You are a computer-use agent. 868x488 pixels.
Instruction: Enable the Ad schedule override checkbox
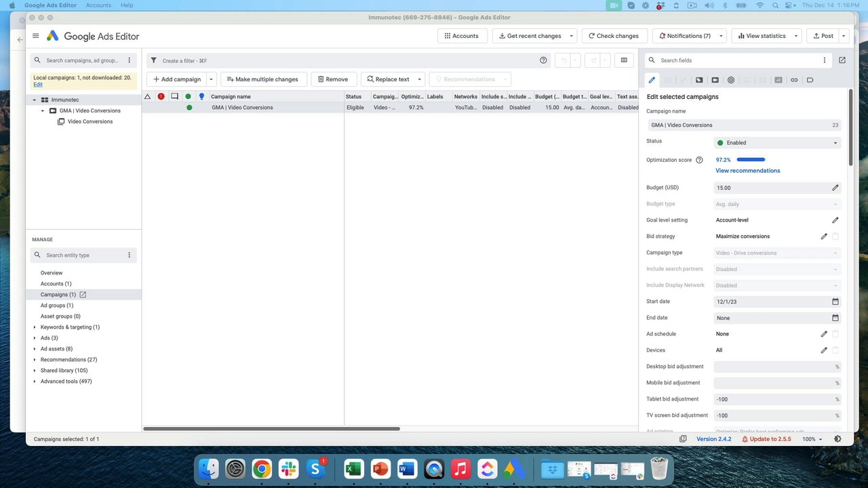point(835,333)
